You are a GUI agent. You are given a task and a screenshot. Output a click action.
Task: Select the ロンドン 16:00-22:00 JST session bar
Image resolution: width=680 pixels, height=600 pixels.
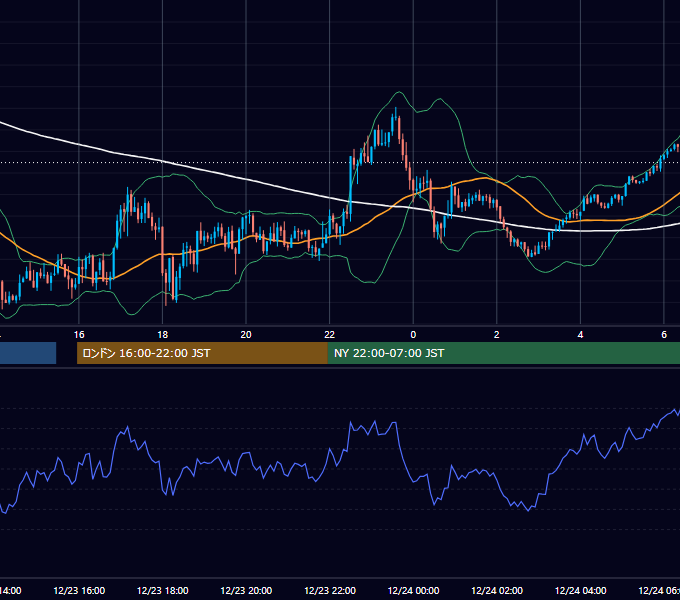point(202,353)
